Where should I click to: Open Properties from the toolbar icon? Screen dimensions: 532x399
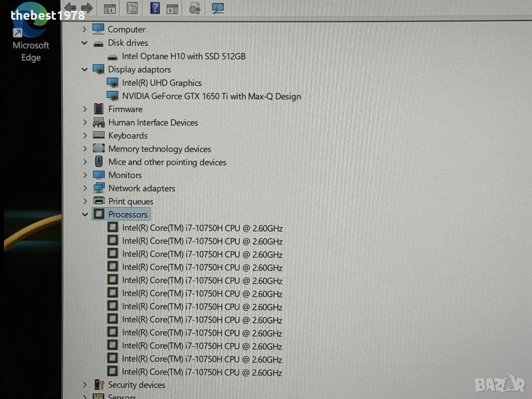point(132,8)
